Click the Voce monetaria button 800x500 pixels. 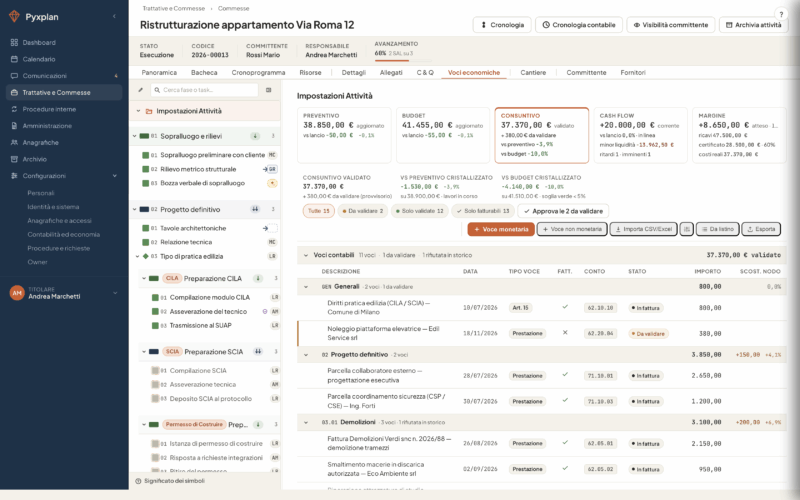click(x=501, y=229)
